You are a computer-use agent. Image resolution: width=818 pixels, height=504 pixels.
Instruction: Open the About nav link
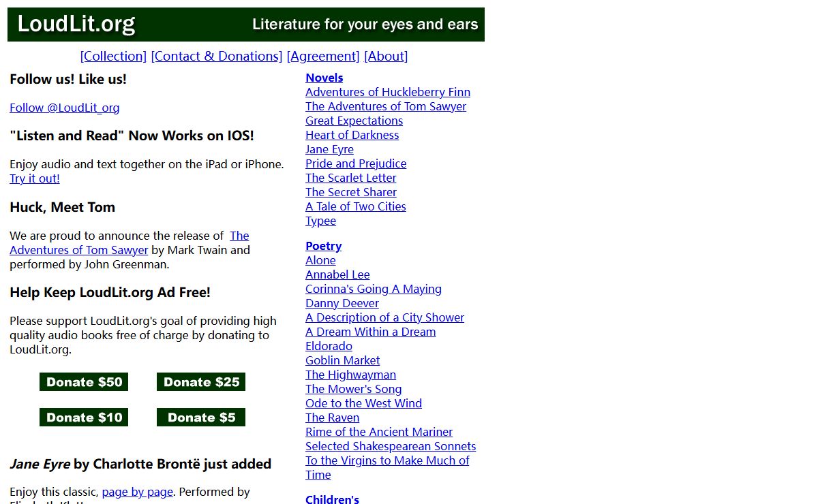[386, 57]
